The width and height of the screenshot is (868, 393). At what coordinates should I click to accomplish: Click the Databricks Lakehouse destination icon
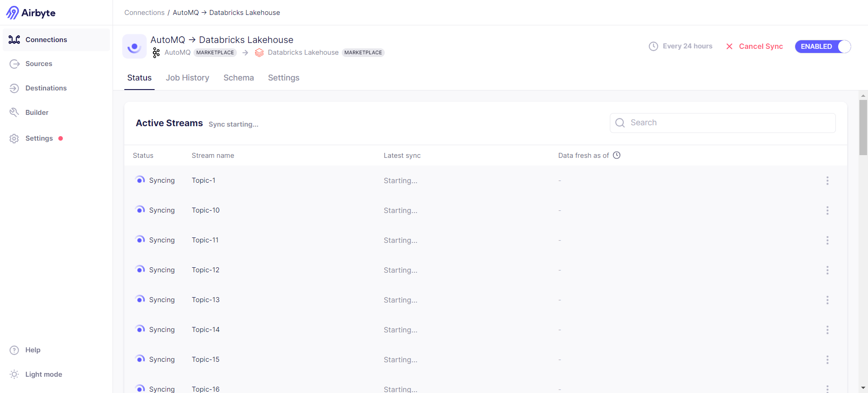(x=259, y=52)
